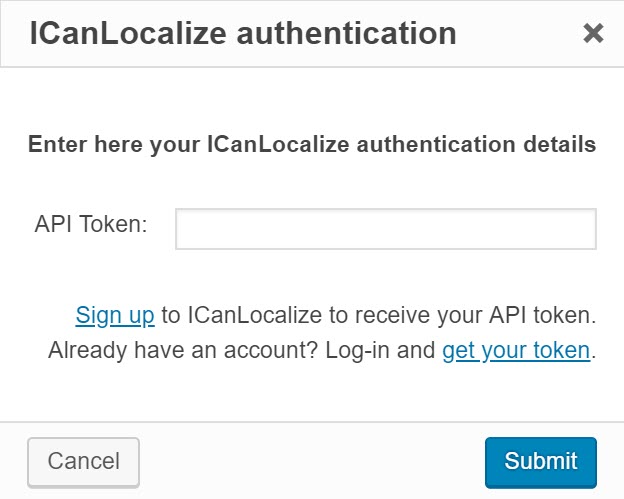Follow the "get your token" link
Viewport: 624px width, 499px height.
pyautogui.click(x=516, y=351)
